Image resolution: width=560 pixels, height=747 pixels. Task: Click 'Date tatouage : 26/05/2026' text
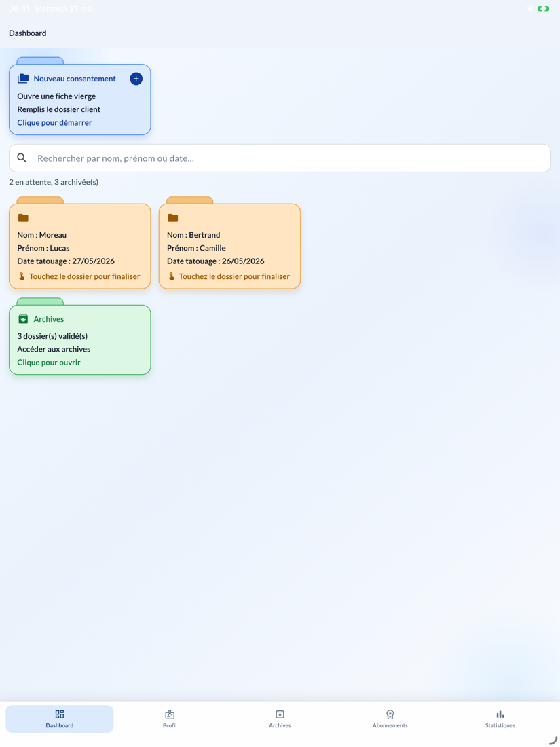pyautogui.click(x=216, y=261)
